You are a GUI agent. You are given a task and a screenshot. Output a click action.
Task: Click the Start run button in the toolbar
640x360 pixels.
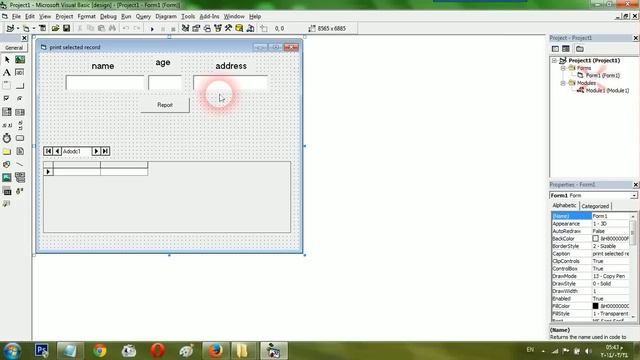[x=152, y=29]
